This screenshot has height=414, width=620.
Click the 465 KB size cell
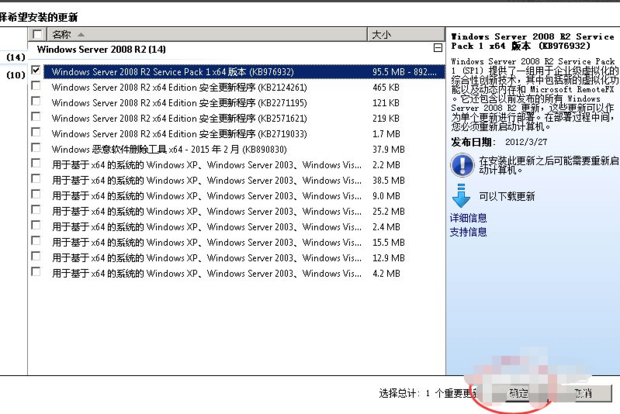(386, 87)
